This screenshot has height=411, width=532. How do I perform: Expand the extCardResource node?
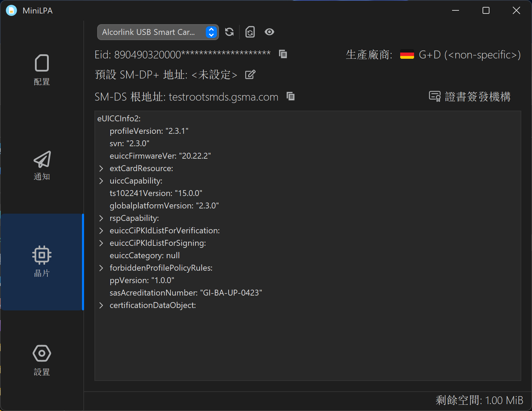coord(101,168)
